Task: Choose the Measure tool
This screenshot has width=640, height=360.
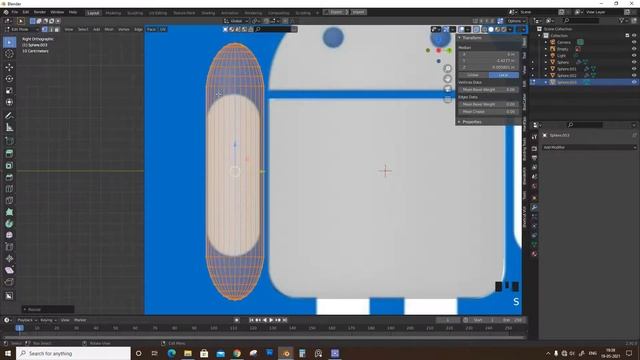Action: tap(9, 127)
